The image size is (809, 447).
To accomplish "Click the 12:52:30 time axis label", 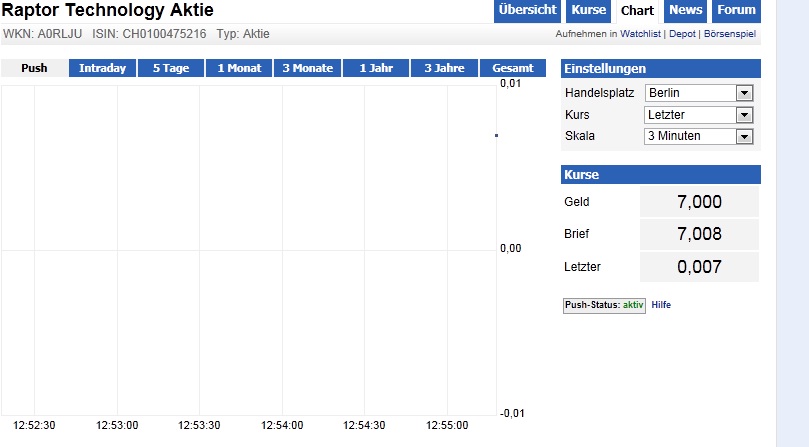I will point(34,425).
